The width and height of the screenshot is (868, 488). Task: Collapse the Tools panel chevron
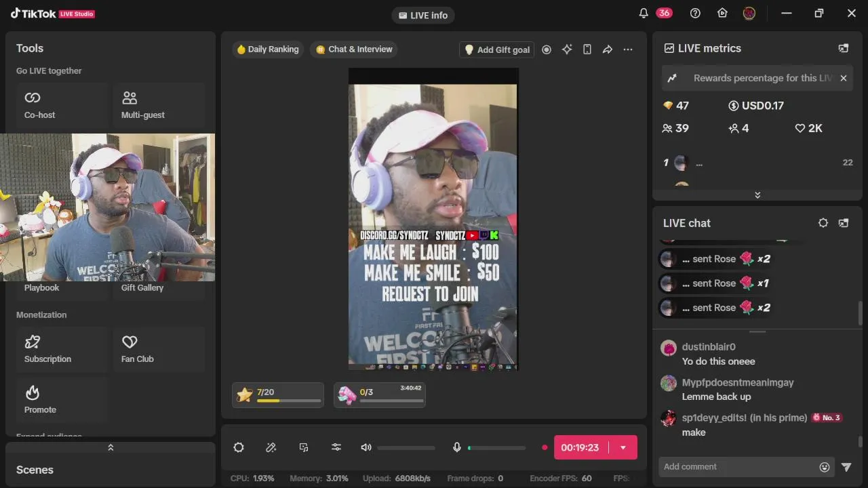coord(111,447)
